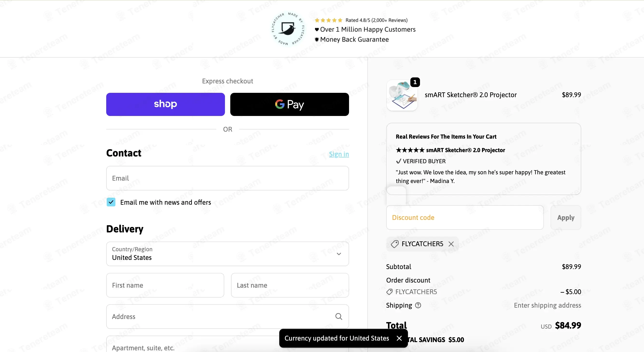Click the FLYCATCHER5 tag icon under Order discount

tap(390, 292)
